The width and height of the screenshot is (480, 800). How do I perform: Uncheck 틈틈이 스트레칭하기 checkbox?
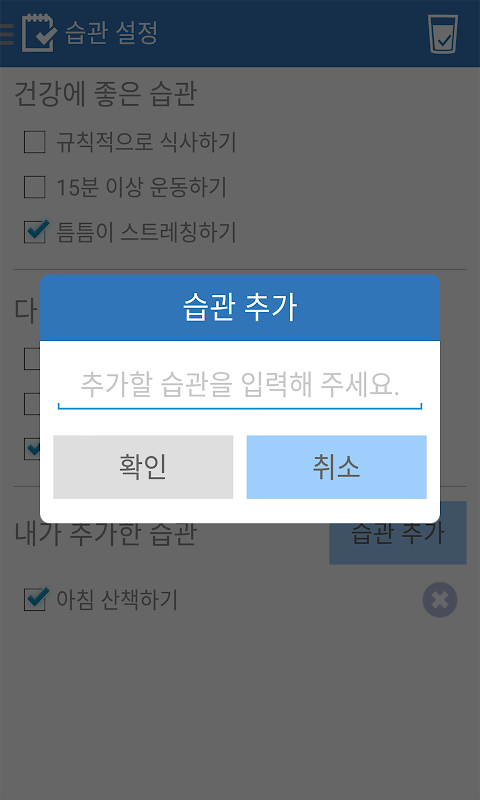[x=36, y=231]
